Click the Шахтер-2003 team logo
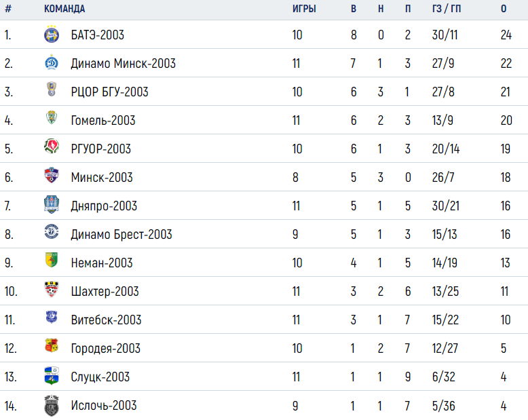The image size is (528, 420). tap(52, 290)
